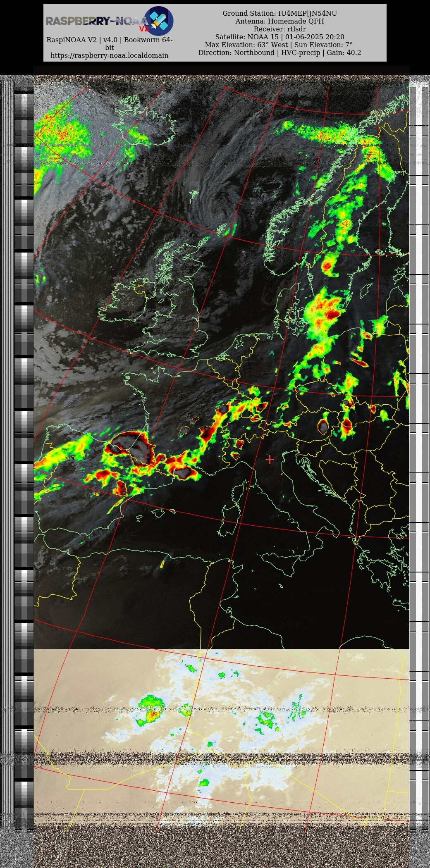Select the 'RaspiNOAA V2 | v4.0 | Bookworm 64-bit' text

pyautogui.click(x=109, y=44)
